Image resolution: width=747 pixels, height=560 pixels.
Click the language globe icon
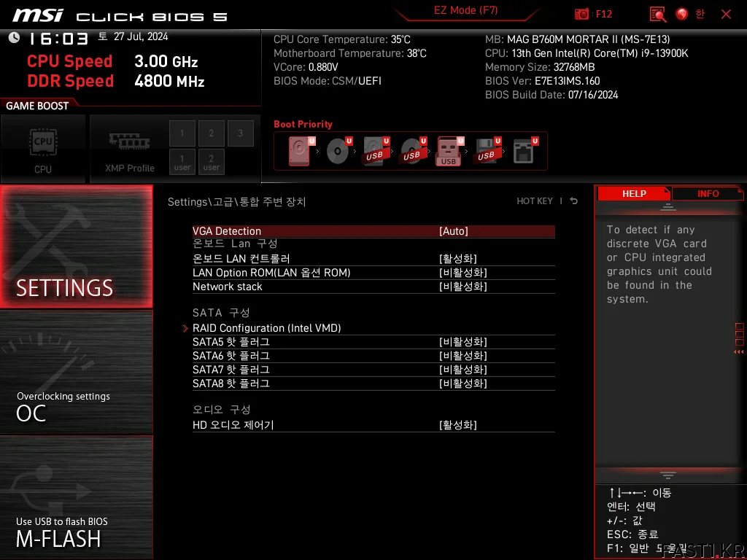pos(682,14)
